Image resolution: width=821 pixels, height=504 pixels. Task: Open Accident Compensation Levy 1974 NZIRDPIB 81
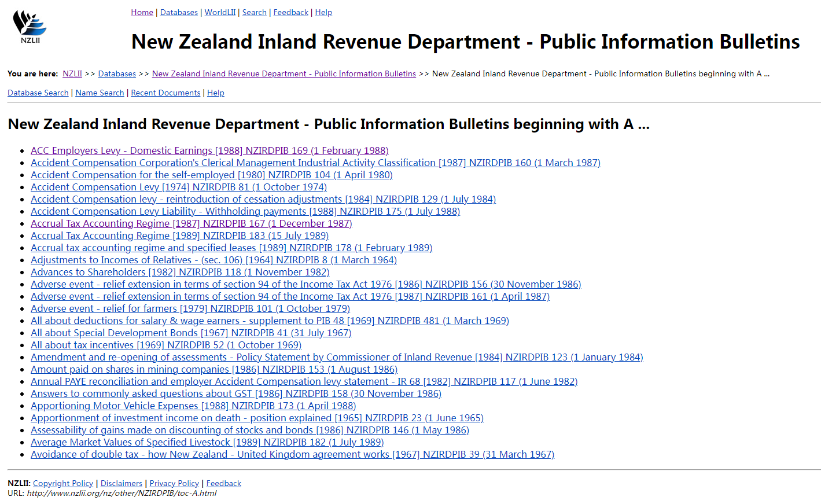[179, 187]
